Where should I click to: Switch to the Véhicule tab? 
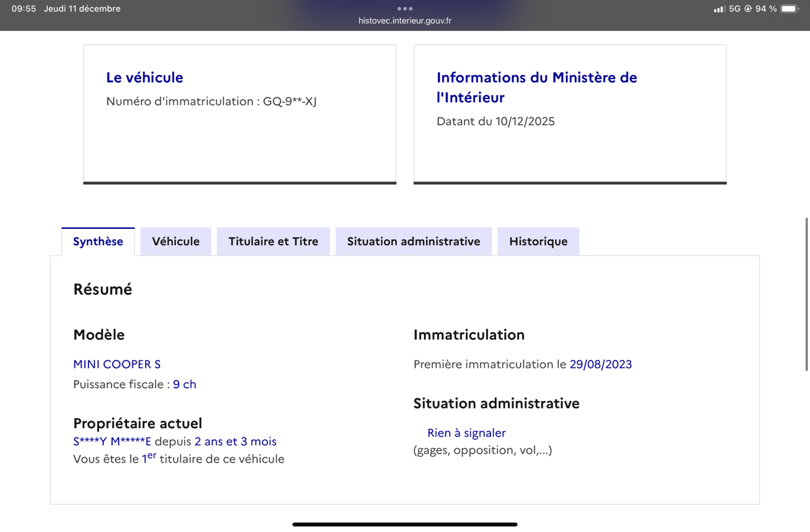pyautogui.click(x=175, y=242)
